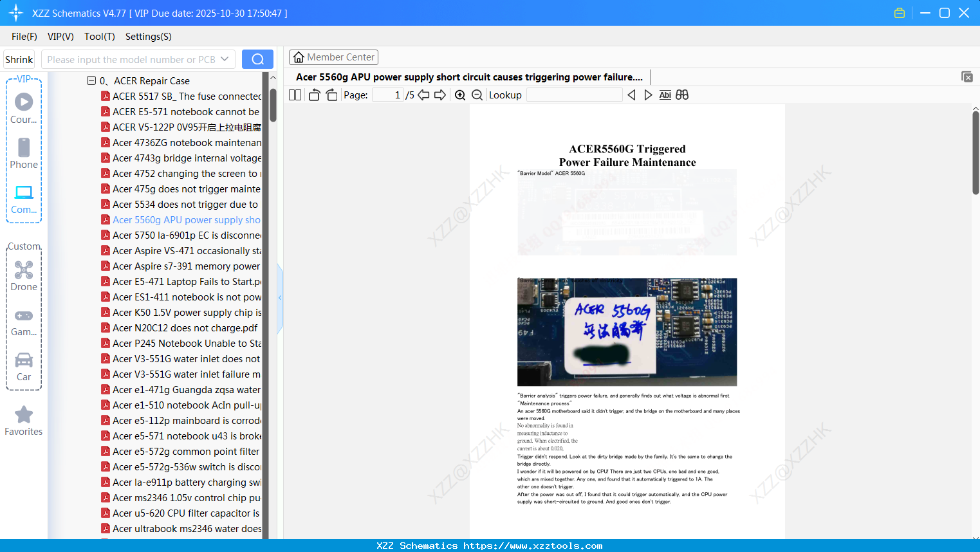
Task: Open the Settings(S) menu
Action: point(149,37)
